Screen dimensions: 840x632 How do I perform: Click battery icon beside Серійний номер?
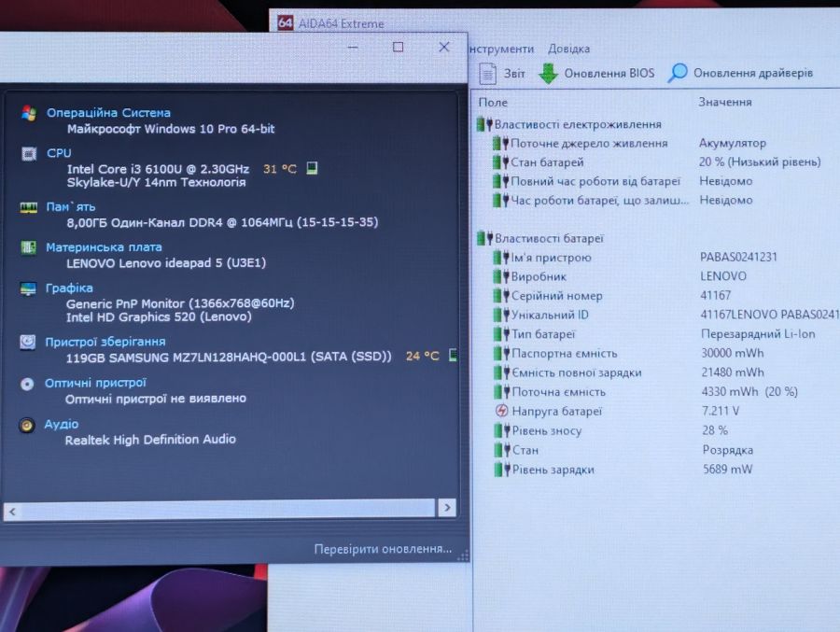tap(501, 295)
